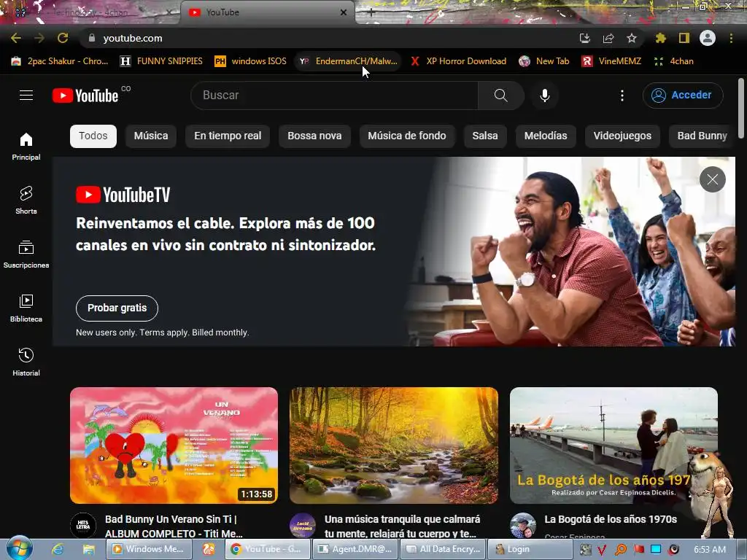Click the Probar gratis button
The image size is (747, 560).
coord(117,308)
